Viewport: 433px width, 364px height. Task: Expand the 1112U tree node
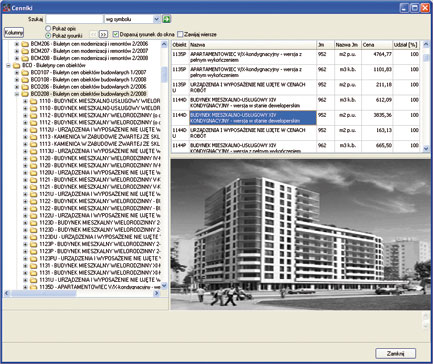pos(25,130)
